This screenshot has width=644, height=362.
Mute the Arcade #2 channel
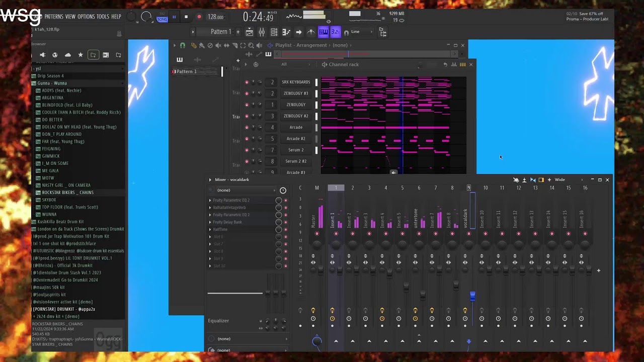pos(247,138)
